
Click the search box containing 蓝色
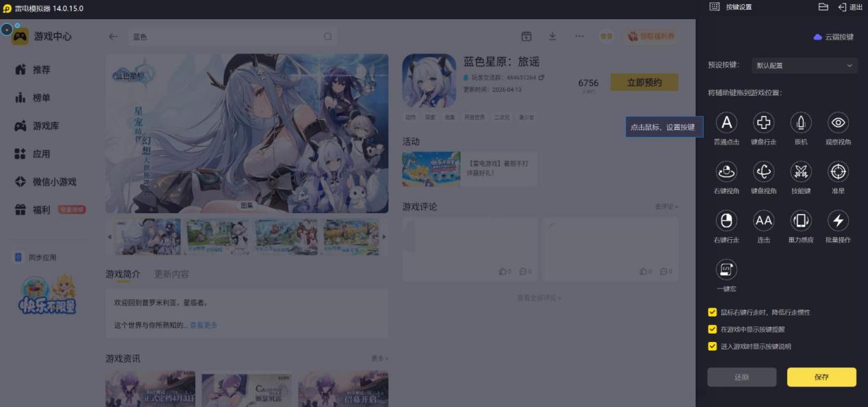click(x=233, y=36)
